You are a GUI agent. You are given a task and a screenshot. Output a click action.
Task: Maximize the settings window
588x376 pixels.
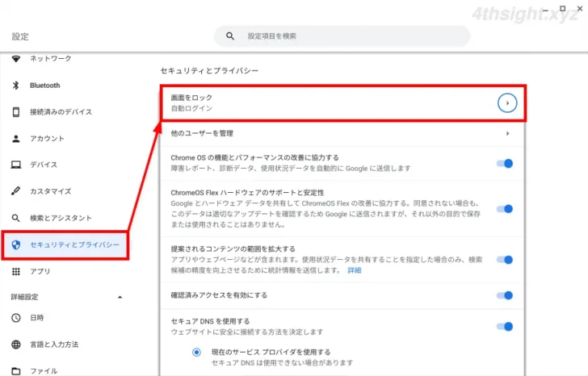pyautogui.click(x=562, y=8)
